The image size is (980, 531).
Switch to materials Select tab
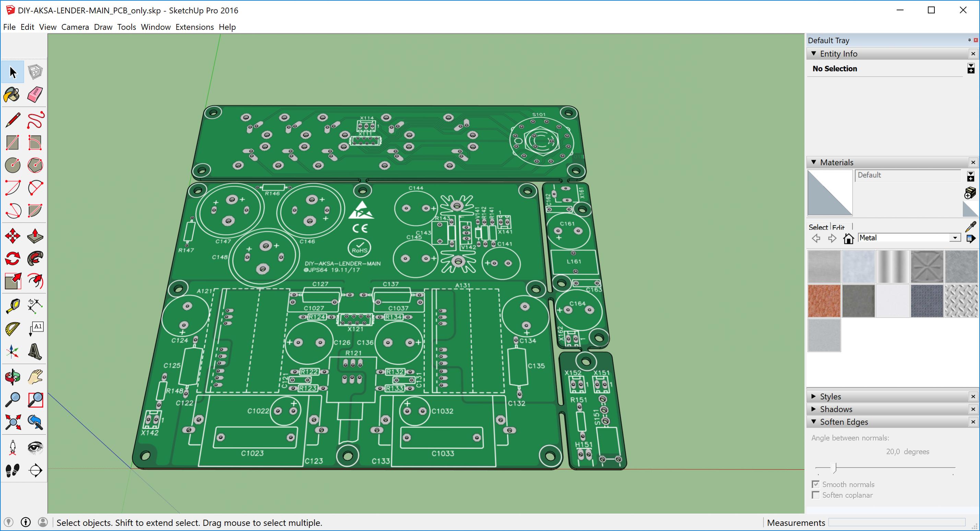coord(818,227)
